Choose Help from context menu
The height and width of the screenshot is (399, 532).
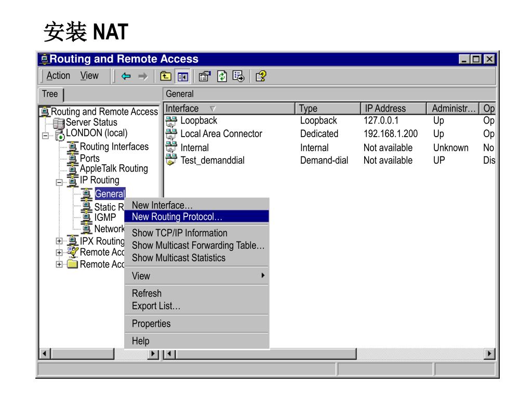click(196, 341)
